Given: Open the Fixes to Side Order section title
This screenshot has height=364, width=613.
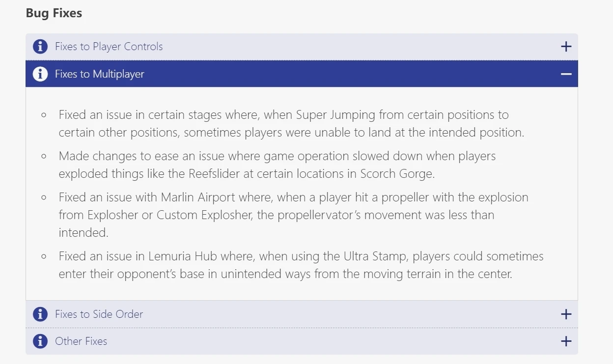Looking at the screenshot, I should pyautogui.click(x=99, y=314).
